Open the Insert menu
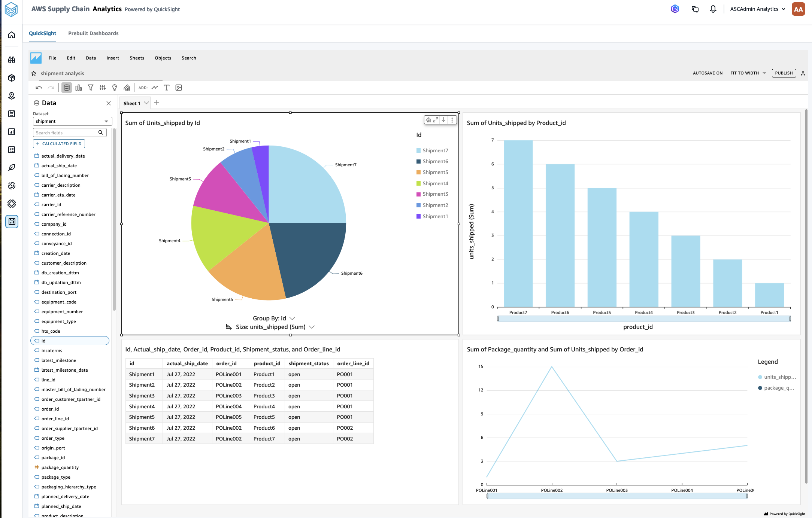This screenshot has width=812, height=518. click(x=113, y=58)
